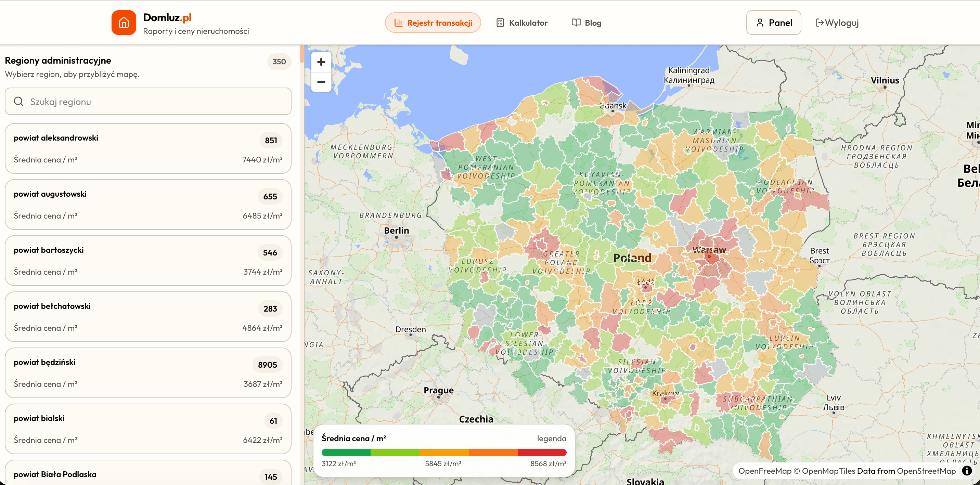Click the Wyloguj logout arrow icon

coord(820,23)
